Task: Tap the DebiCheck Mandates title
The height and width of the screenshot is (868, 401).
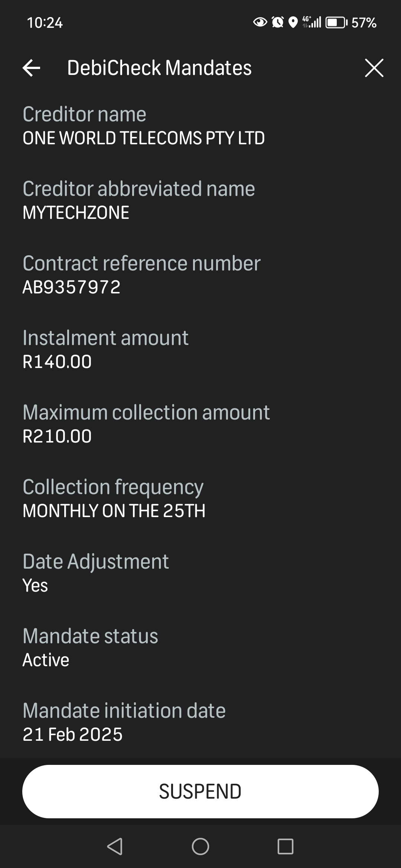Action: (x=159, y=68)
